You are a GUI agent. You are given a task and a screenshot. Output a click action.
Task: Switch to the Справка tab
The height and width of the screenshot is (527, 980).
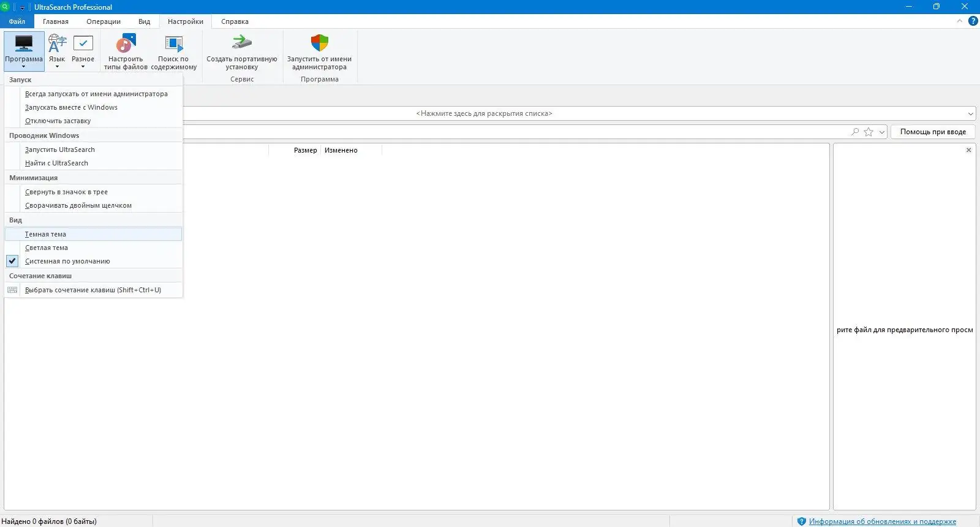coord(235,21)
